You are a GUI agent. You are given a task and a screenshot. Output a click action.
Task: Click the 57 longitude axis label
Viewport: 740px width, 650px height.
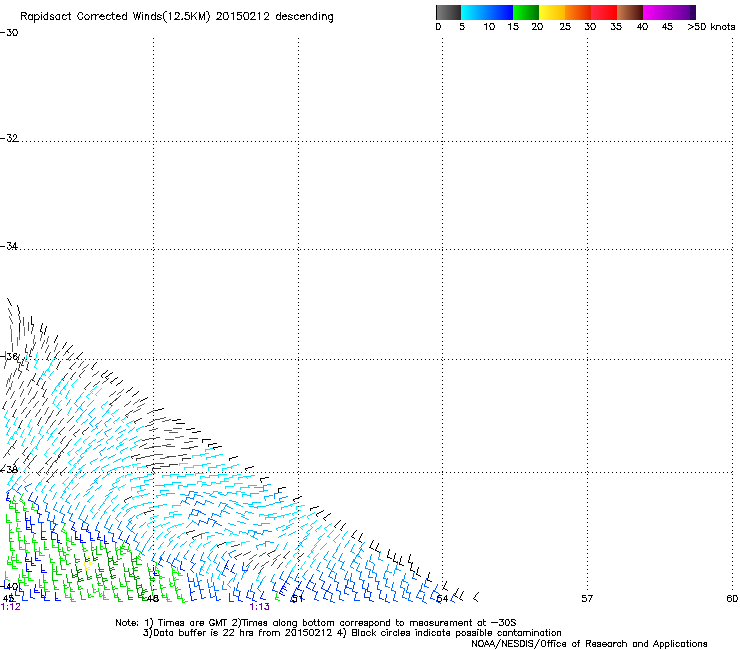587,599
